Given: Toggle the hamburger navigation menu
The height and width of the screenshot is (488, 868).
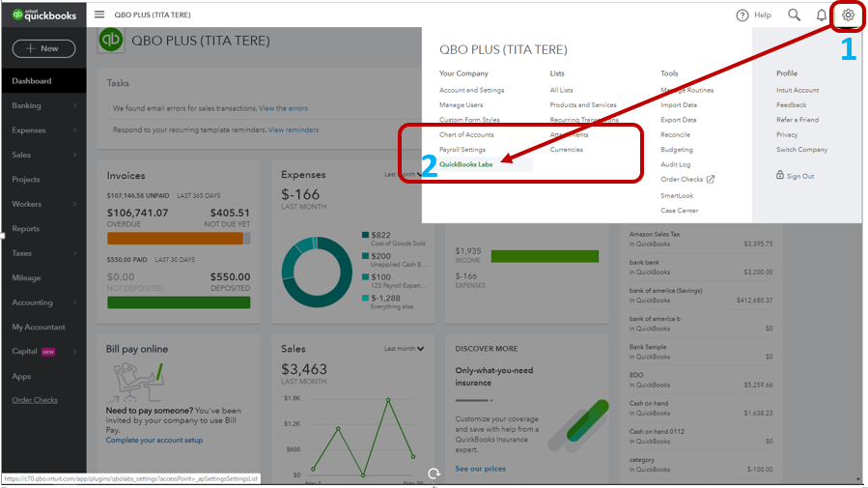Looking at the screenshot, I should 99,14.
